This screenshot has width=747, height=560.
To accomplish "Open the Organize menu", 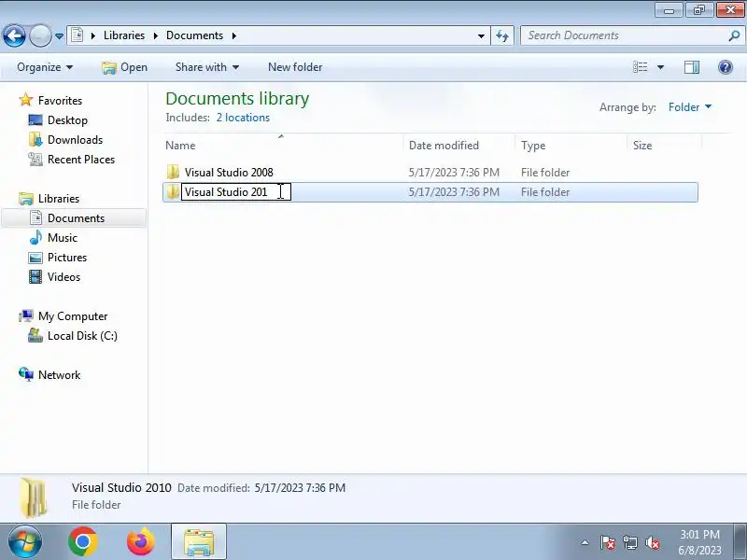I will [x=45, y=67].
